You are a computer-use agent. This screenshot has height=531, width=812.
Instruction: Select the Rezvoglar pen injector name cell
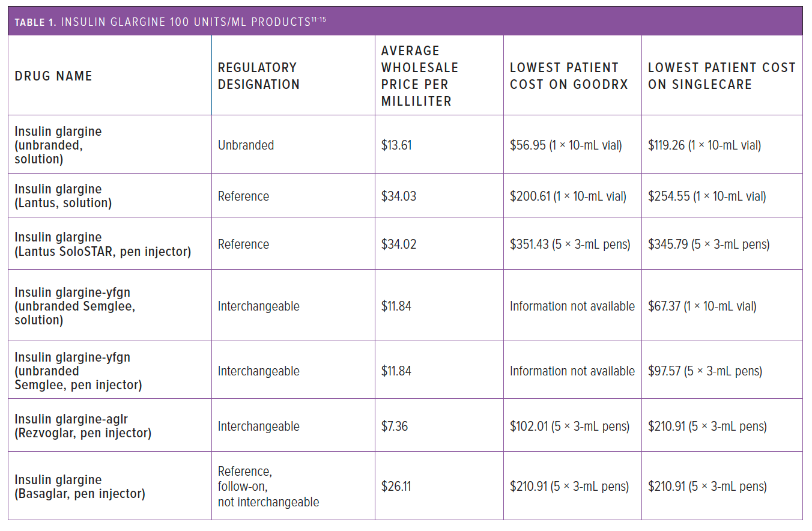pos(83,426)
